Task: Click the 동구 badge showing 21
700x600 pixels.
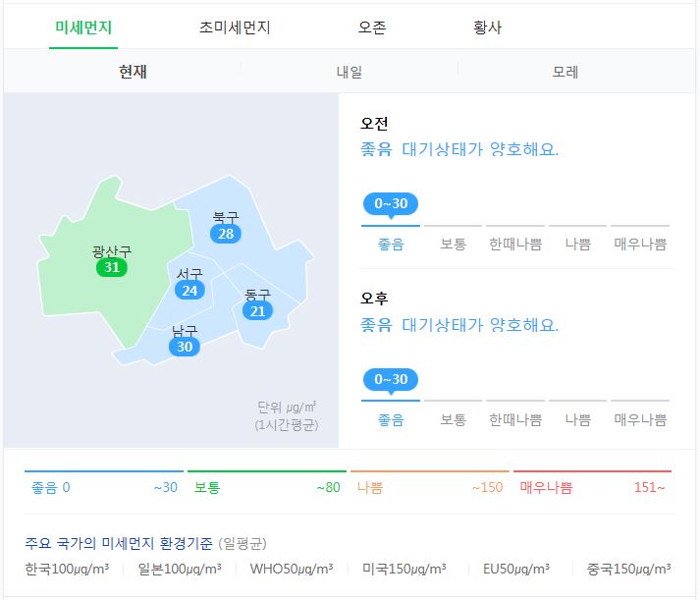Action: click(257, 311)
